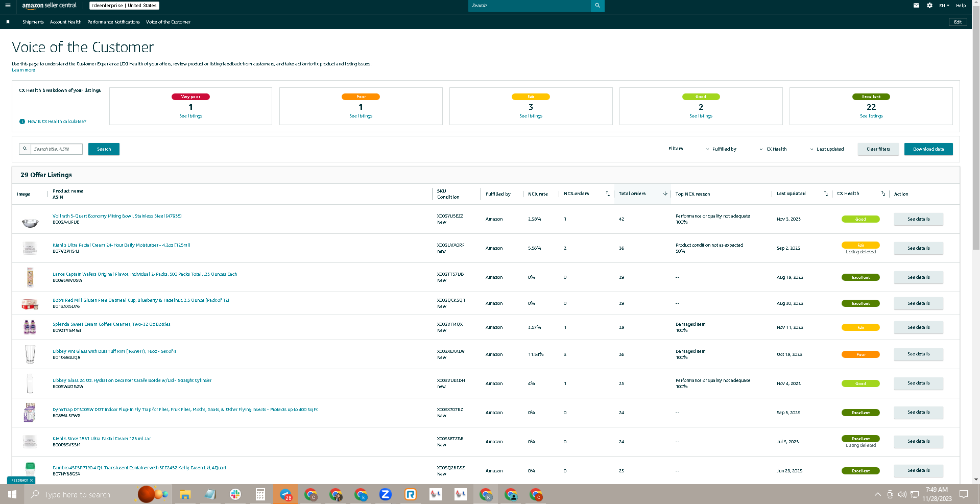See listings under Good card
Viewport: 980px width, 504px height.
701,116
